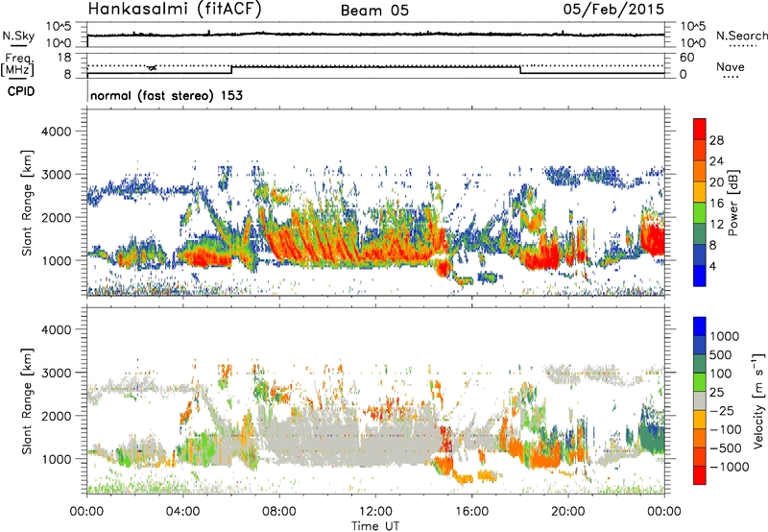Click the "18" frequency tick label
Viewport: 768px width, 532px height.
[64, 57]
